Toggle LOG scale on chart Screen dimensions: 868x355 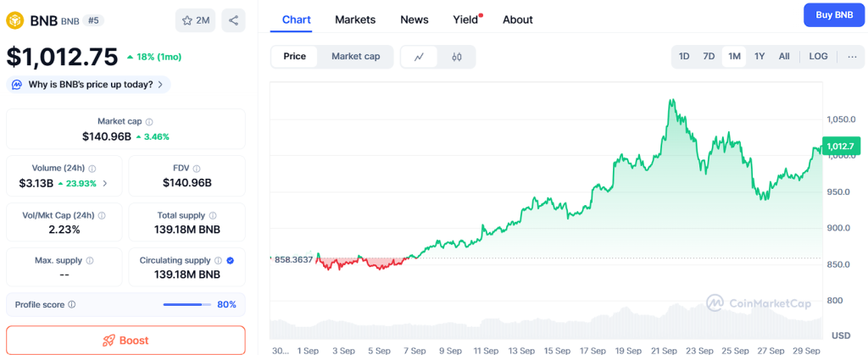(818, 57)
